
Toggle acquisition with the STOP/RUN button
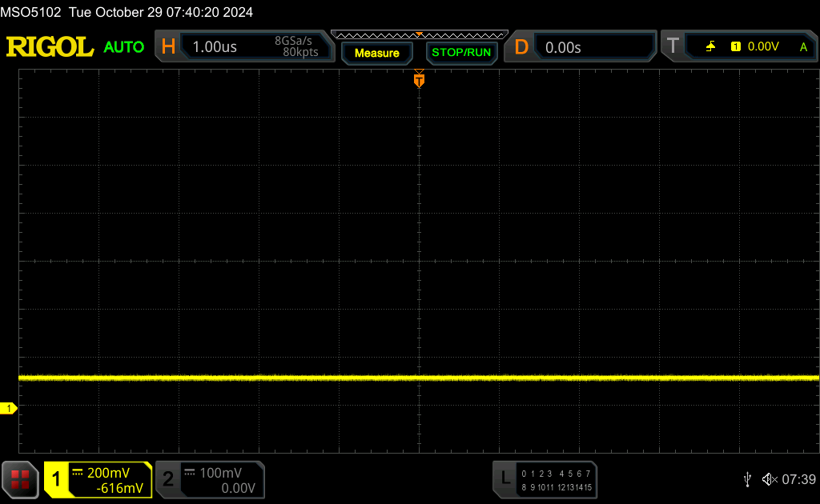point(460,53)
